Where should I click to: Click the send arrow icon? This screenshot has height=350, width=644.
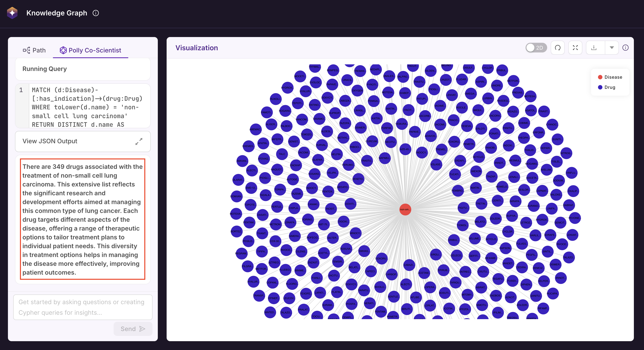point(142,329)
